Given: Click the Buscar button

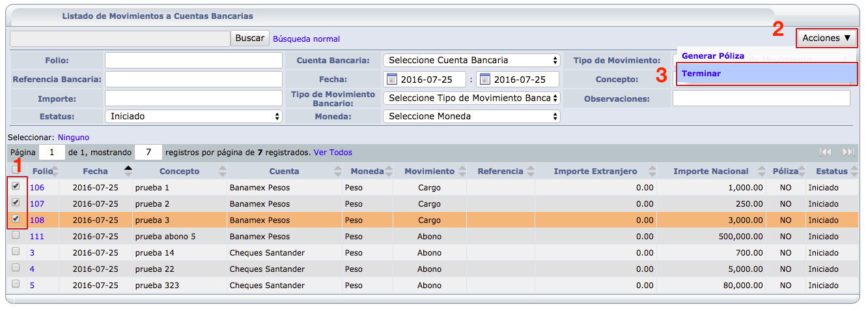Looking at the screenshot, I should pos(250,38).
